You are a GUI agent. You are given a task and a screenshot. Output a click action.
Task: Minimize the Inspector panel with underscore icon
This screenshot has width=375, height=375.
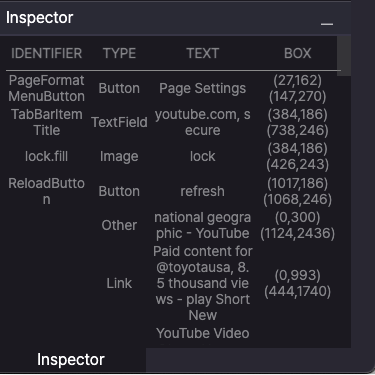coord(327,24)
